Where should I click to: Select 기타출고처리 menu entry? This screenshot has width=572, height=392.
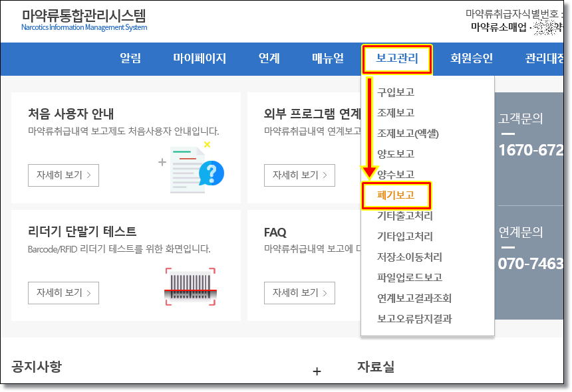coord(405,216)
